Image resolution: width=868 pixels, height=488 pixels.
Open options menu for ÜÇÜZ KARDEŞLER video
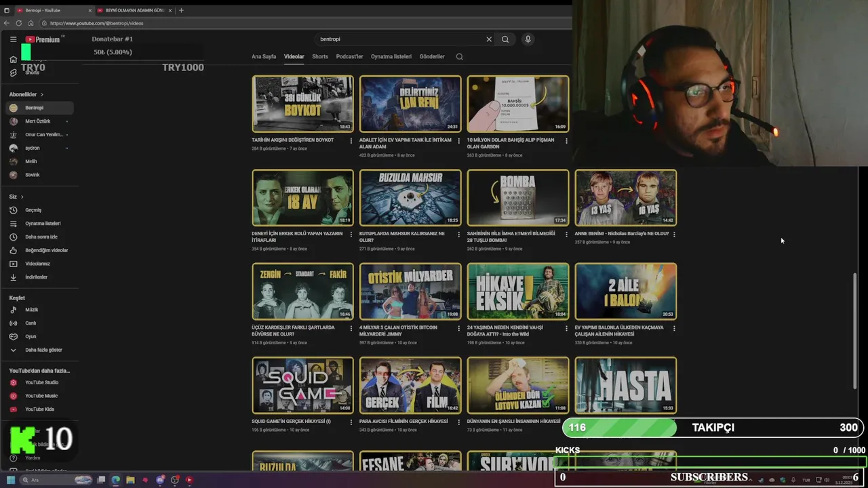pyautogui.click(x=351, y=328)
